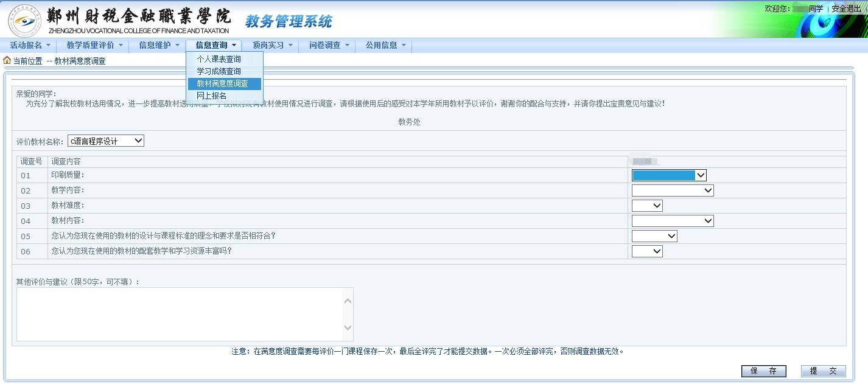The height and width of the screenshot is (384, 868).
Task: Click the 提交 button
Action: pyautogui.click(x=824, y=371)
